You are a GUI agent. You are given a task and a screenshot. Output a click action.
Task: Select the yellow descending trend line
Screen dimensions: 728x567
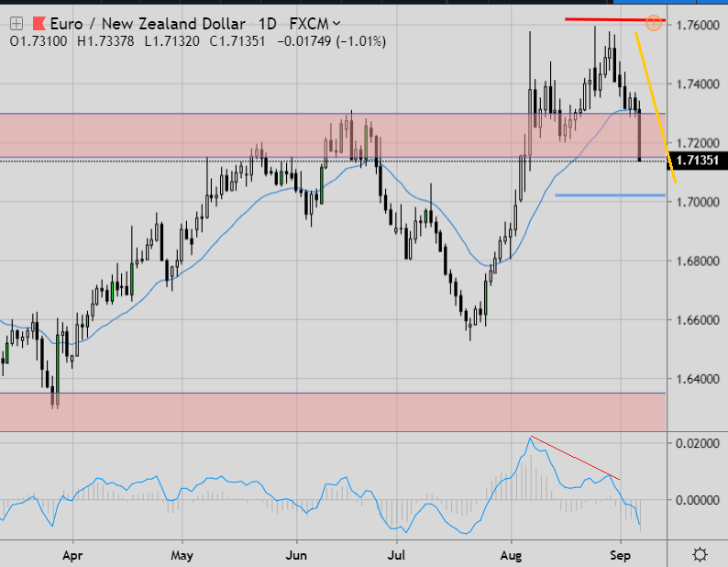[x=655, y=107]
